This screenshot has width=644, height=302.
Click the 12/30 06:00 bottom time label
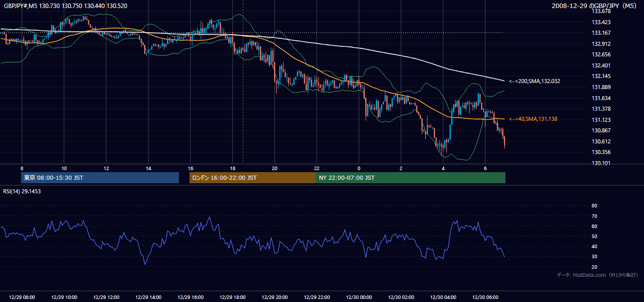485,297
